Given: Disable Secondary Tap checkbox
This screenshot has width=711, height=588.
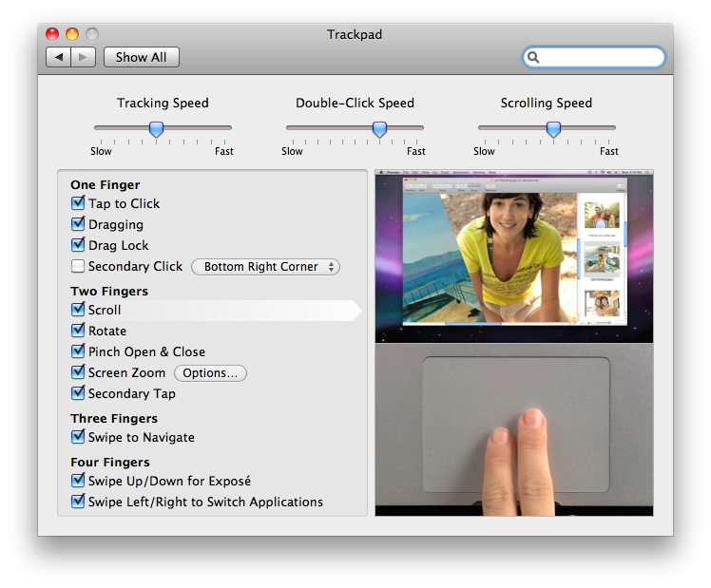Looking at the screenshot, I should (x=78, y=393).
